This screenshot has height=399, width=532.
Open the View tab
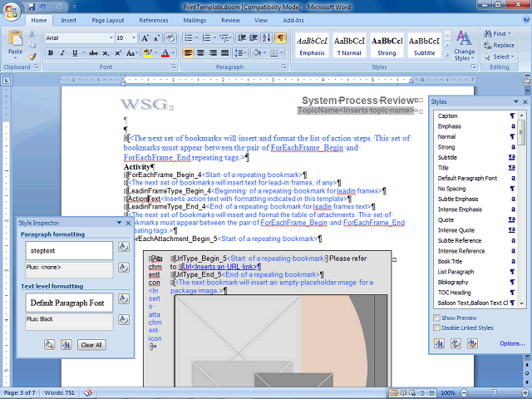click(261, 20)
